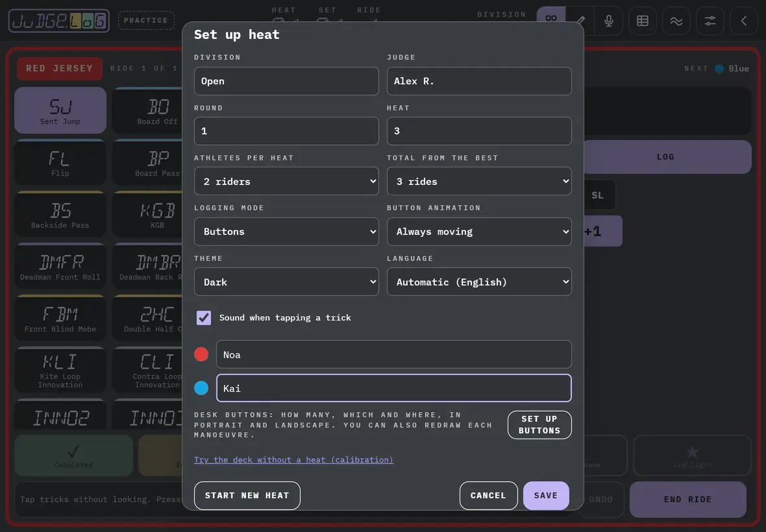Click the JudgeLog logo

point(59,21)
